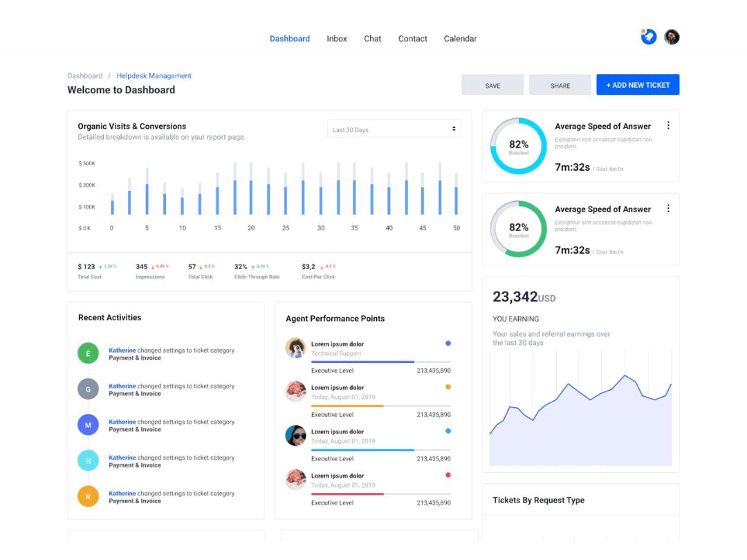Click the Add New Ticket button

(638, 85)
